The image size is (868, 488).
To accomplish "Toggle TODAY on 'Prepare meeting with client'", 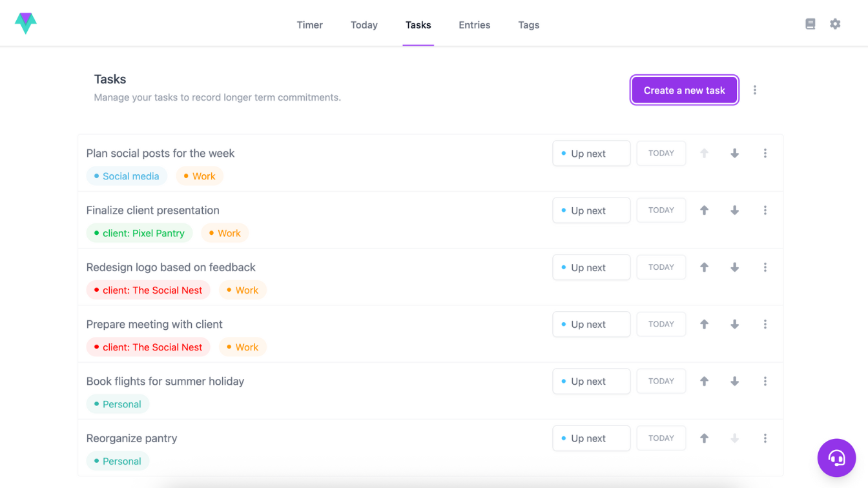I will [661, 324].
